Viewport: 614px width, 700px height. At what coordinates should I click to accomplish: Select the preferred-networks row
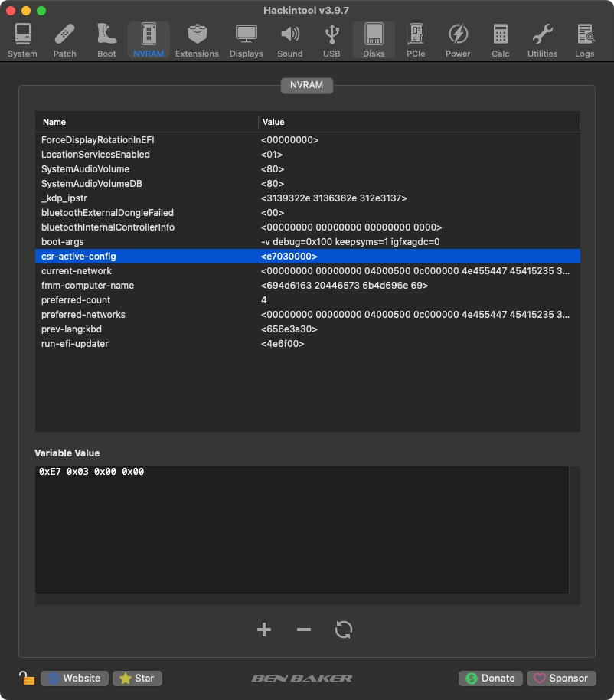click(x=308, y=314)
